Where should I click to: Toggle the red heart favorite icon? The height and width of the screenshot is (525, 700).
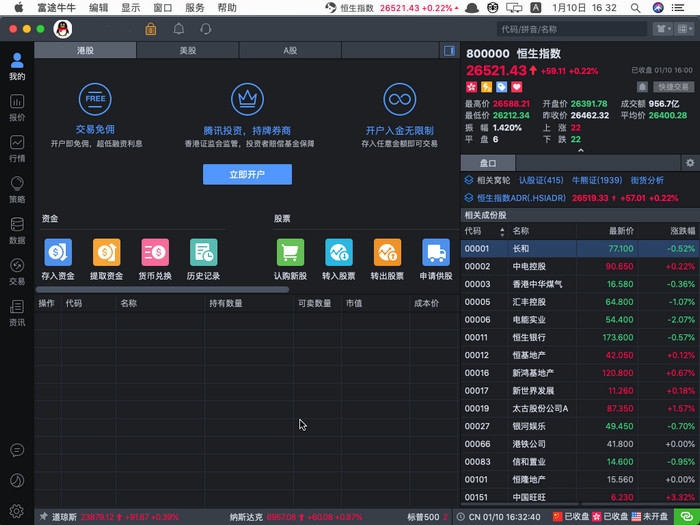pyautogui.click(x=517, y=87)
